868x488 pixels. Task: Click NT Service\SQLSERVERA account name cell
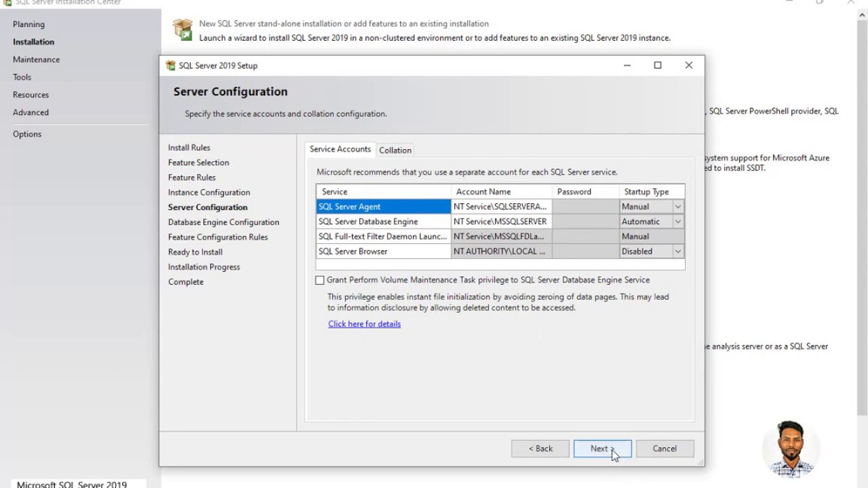click(502, 207)
